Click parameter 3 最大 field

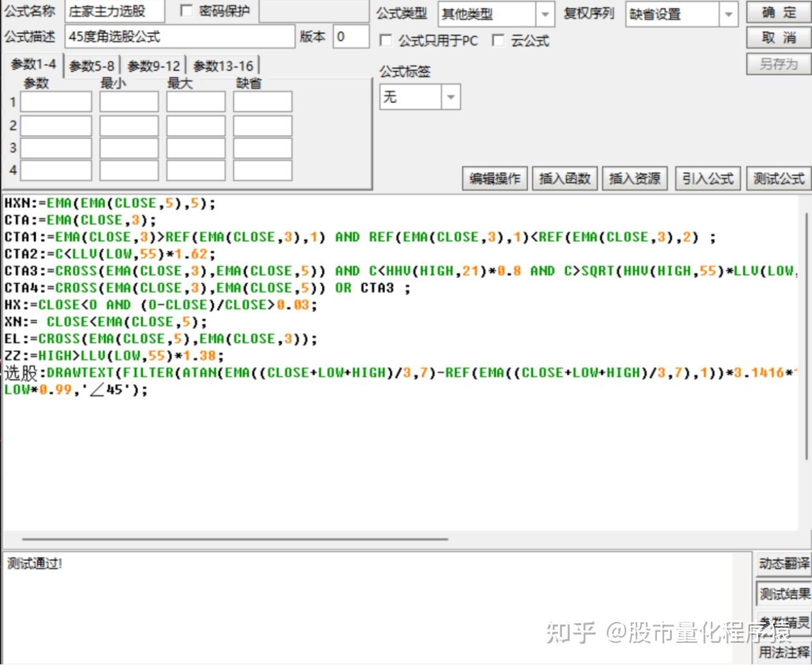click(x=196, y=148)
